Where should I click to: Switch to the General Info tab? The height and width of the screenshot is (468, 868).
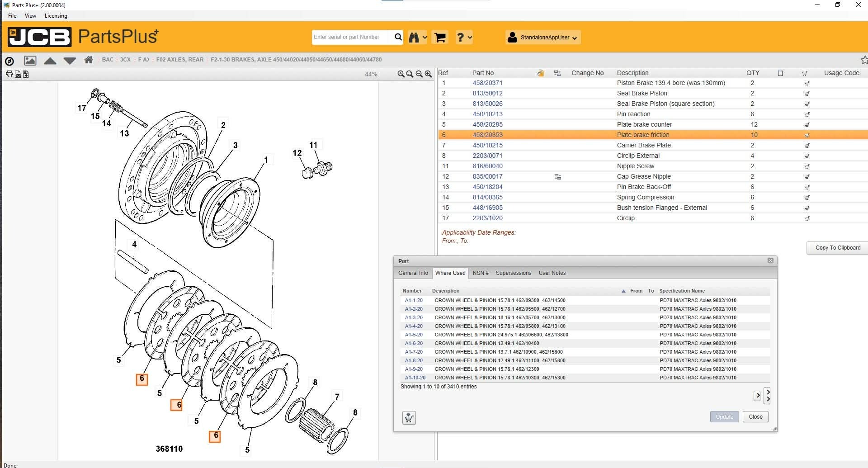tap(413, 273)
